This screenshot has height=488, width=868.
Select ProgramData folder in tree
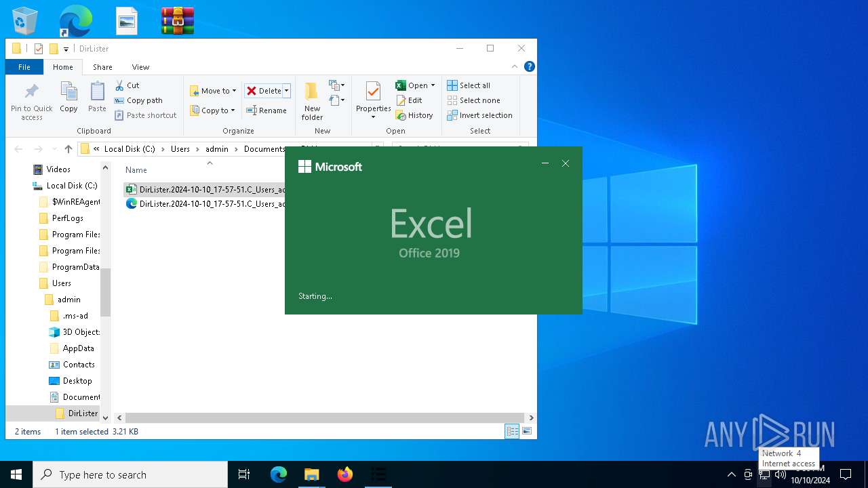pos(75,267)
